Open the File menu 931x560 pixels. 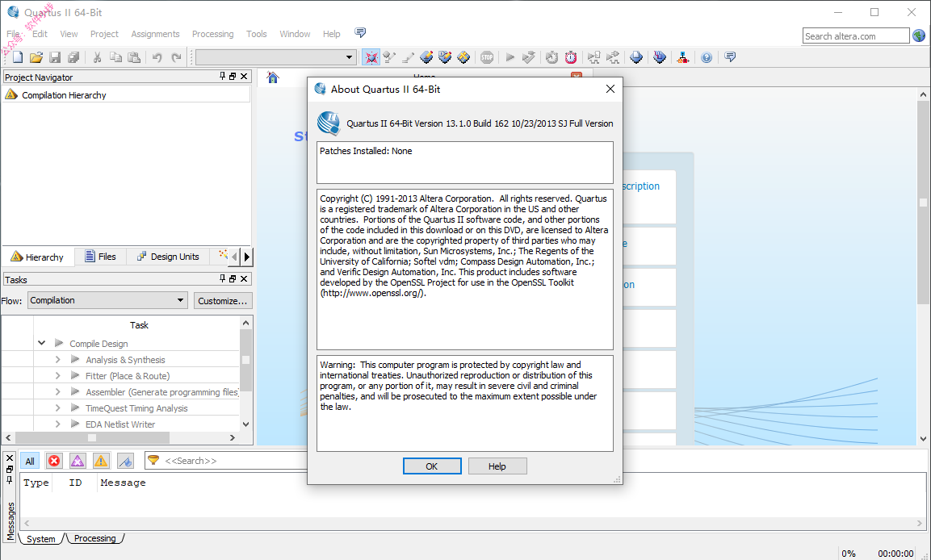tap(13, 34)
